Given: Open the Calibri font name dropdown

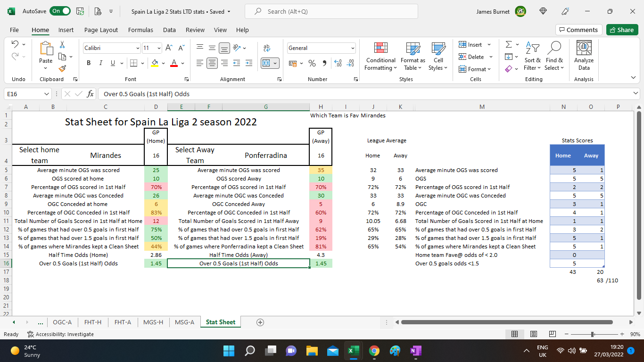Looking at the screenshot, I should tap(138, 48).
